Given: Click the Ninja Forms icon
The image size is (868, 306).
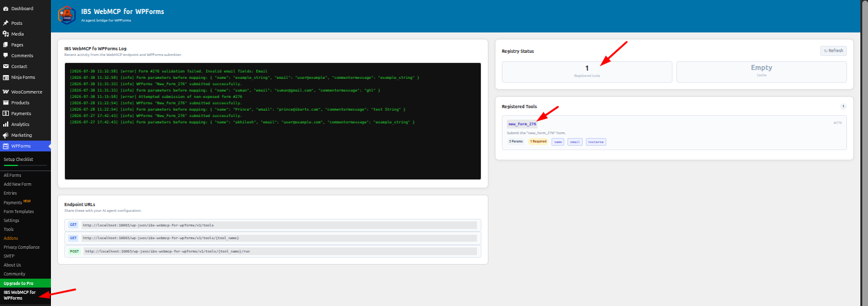Looking at the screenshot, I should [x=6, y=77].
